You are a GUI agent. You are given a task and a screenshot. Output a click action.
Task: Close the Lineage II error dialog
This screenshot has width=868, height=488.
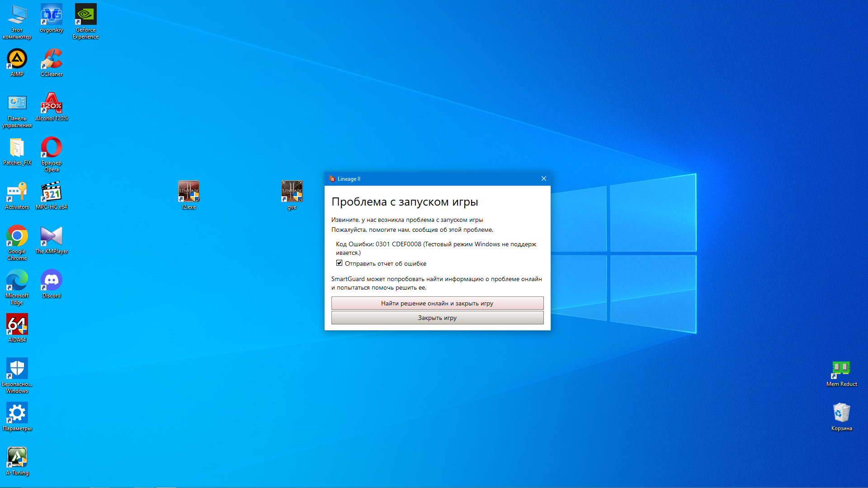click(x=544, y=178)
